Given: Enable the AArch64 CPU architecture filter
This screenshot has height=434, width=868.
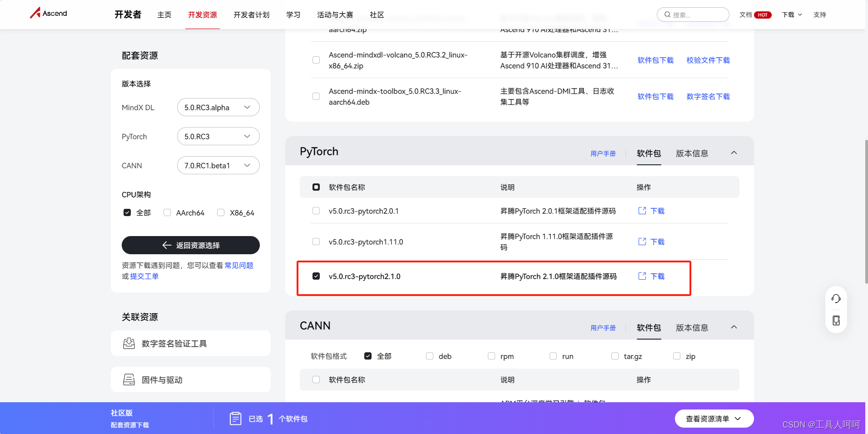Looking at the screenshot, I should coord(167,212).
